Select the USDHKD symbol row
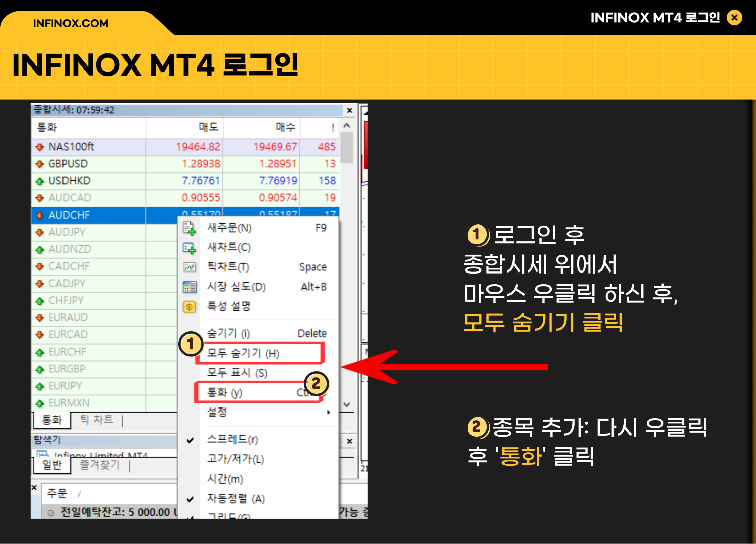The height and width of the screenshot is (544, 756). pos(185,181)
